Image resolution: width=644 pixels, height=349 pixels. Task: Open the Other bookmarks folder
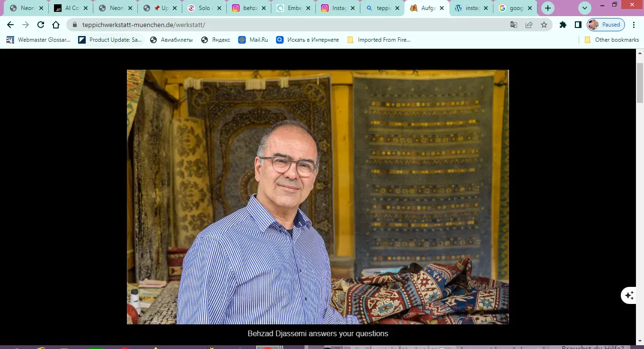point(612,40)
